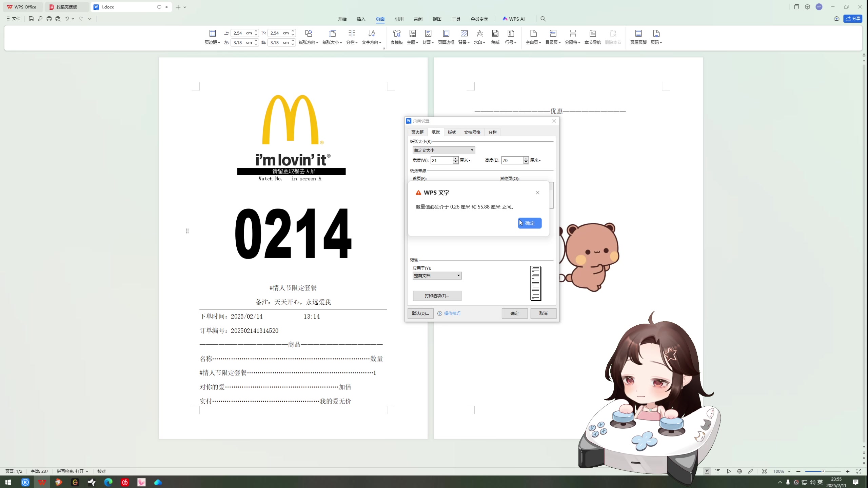
Task: Open Microsoft Edge from the taskbar
Action: 108,482
